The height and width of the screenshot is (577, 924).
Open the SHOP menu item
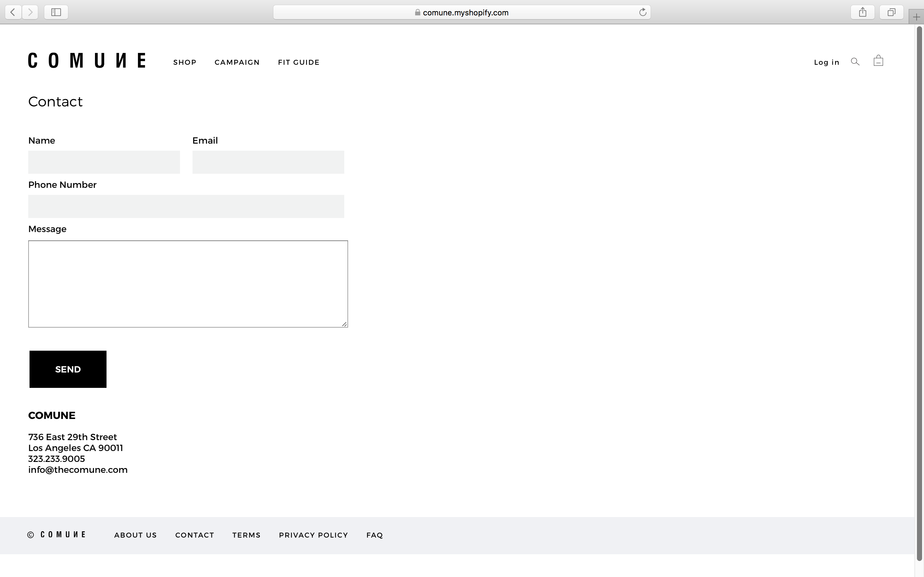[185, 62]
